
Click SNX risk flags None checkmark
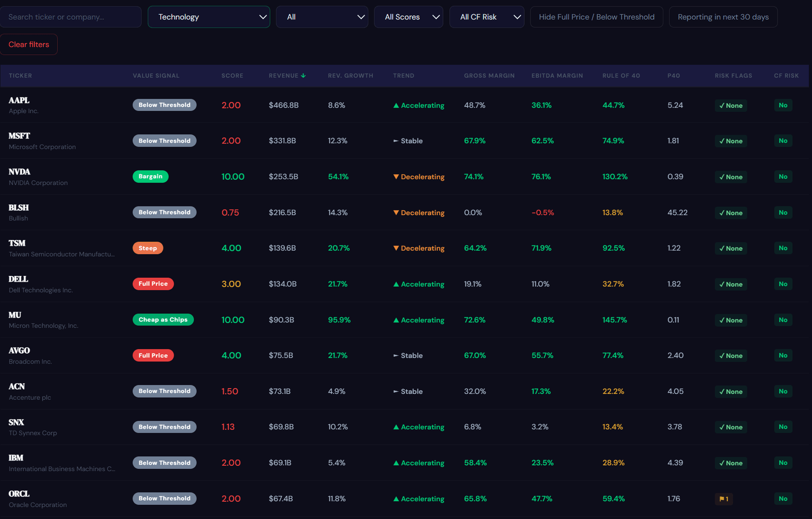coord(722,427)
